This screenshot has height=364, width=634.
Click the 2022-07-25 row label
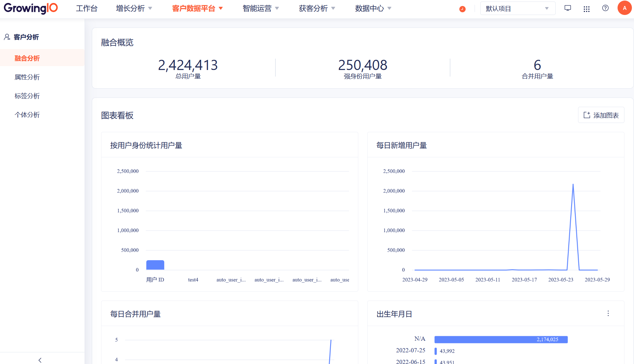click(x=411, y=350)
